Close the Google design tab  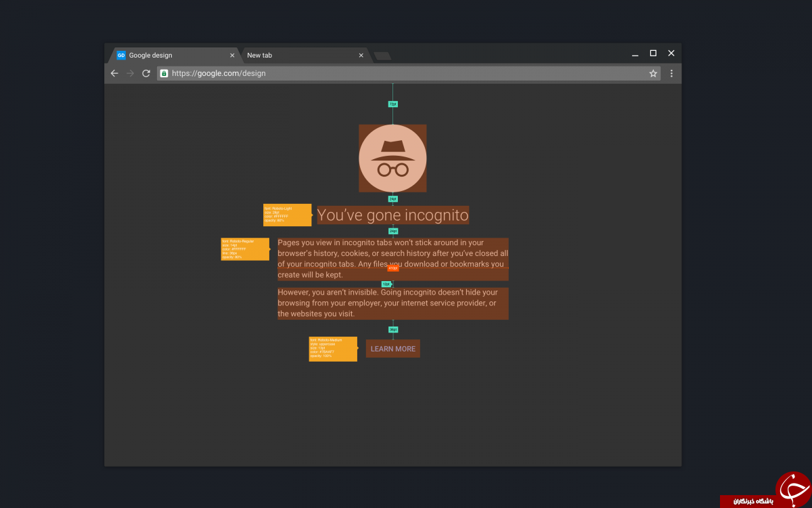[x=232, y=56]
